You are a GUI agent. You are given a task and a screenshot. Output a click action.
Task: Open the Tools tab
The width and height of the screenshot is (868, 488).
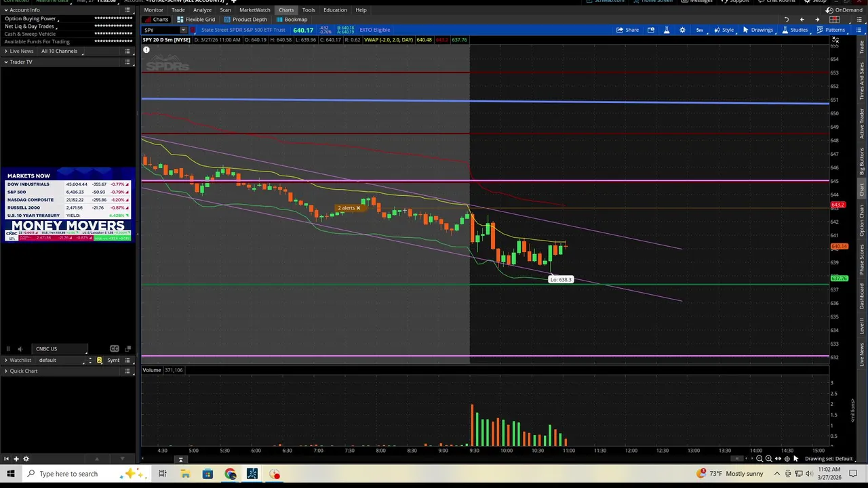pos(309,10)
